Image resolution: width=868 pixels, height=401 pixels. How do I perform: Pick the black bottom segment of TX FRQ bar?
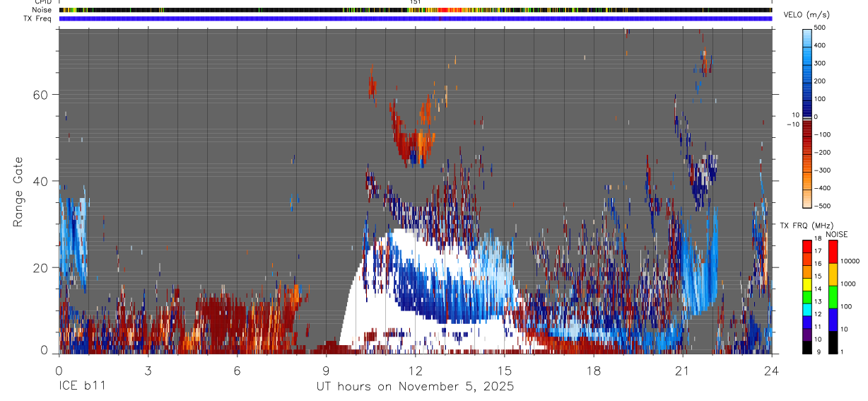(x=807, y=347)
